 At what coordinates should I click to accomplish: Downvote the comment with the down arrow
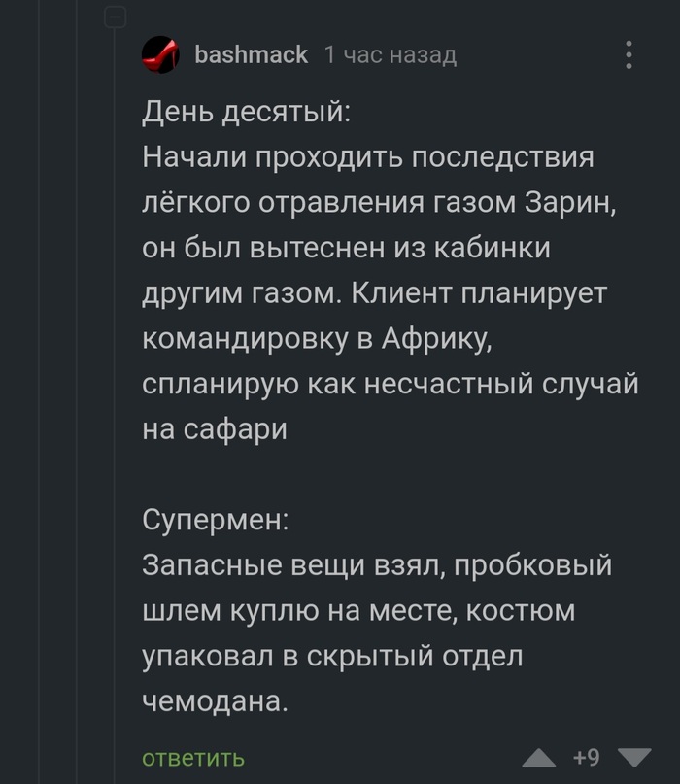(x=635, y=757)
